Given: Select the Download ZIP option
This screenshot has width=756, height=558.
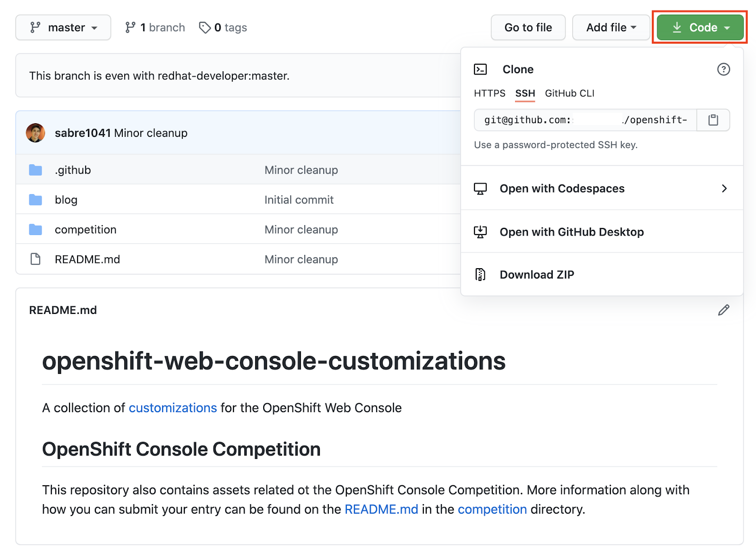Looking at the screenshot, I should 537,274.
